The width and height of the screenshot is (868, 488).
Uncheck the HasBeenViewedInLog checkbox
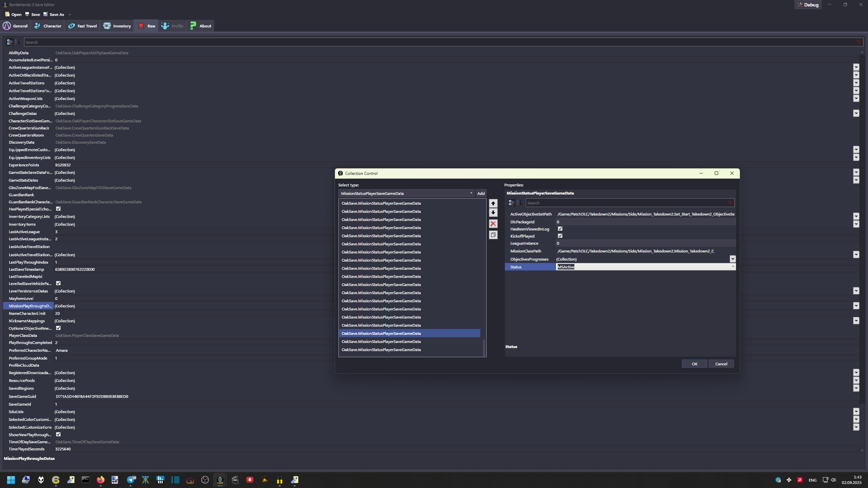[560, 229]
